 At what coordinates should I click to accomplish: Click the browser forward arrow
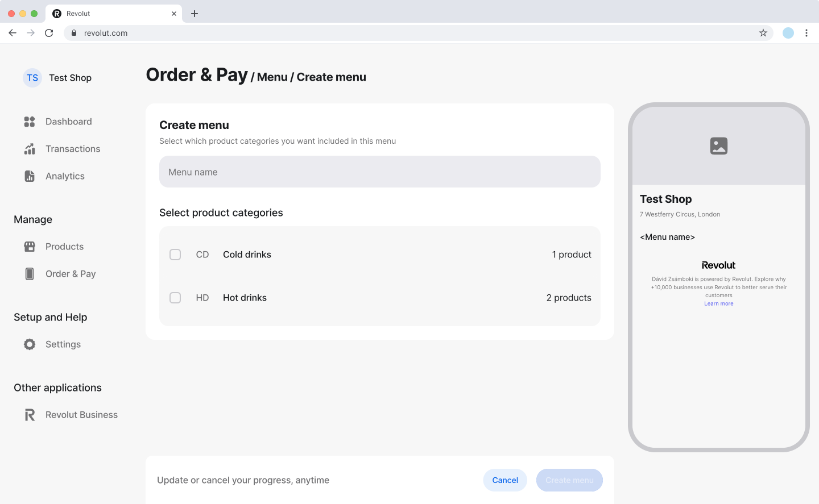tap(31, 33)
